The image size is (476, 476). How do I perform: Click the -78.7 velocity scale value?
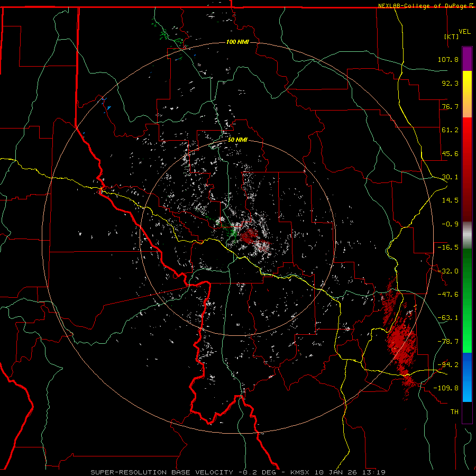click(x=448, y=342)
